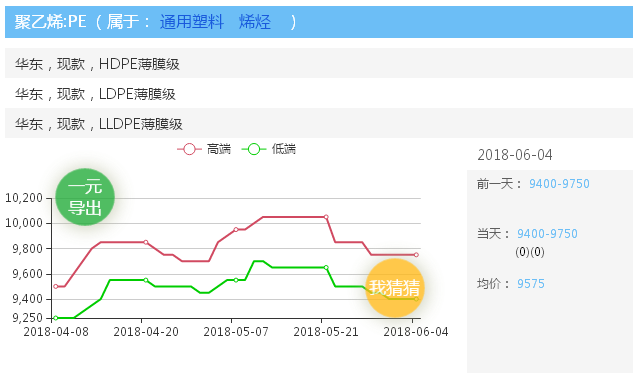Click the (0)(0) change indicator text

point(530,252)
